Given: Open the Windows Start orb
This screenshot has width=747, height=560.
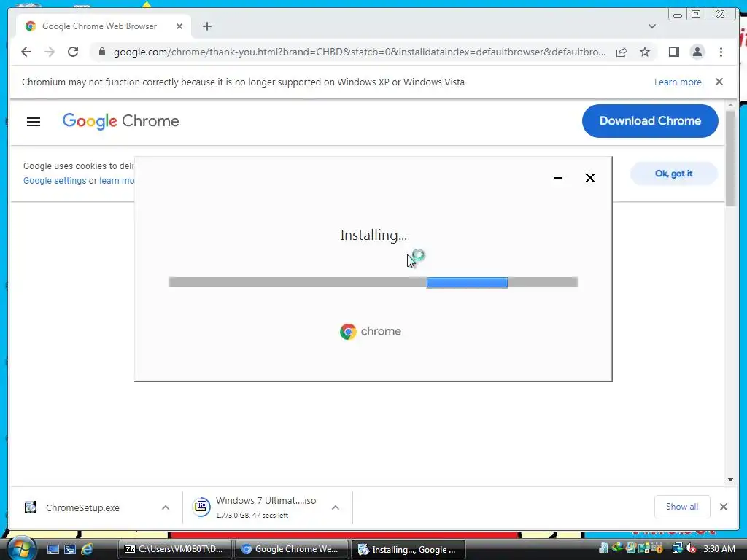Looking at the screenshot, I should pyautogui.click(x=20, y=549).
